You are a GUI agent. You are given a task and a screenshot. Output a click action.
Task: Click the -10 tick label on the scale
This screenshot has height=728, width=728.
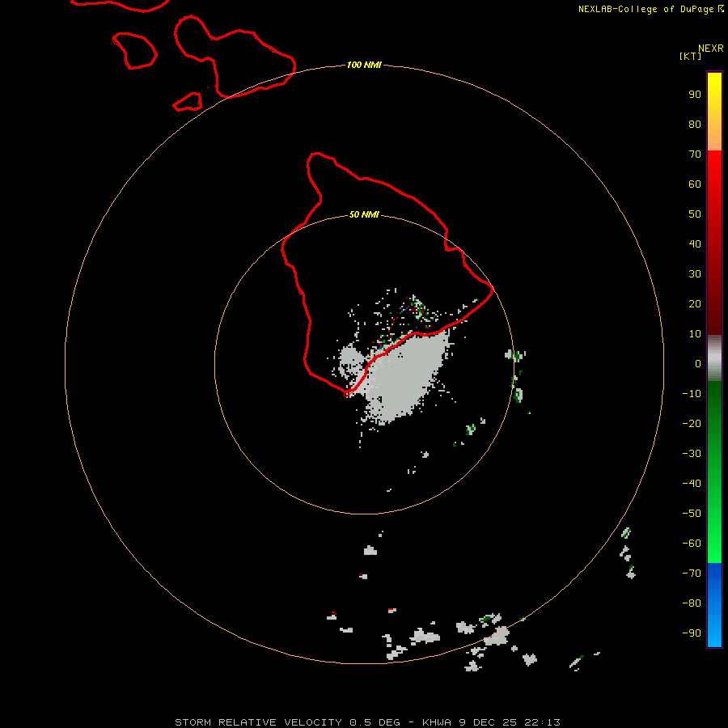point(692,394)
